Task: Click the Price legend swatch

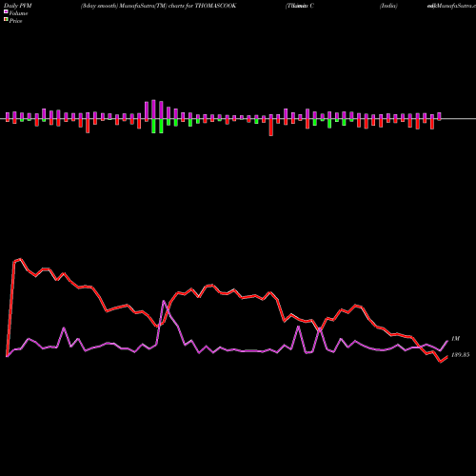Action: pyautogui.click(x=6, y=20)
